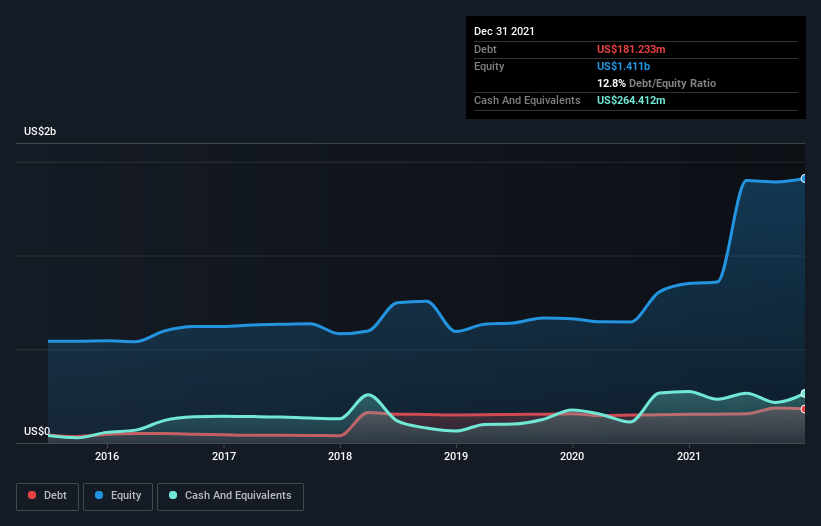The image size is (821, 526).
Task: Click the red Debt endpoint marker
Action: click(x=804, y=409)
